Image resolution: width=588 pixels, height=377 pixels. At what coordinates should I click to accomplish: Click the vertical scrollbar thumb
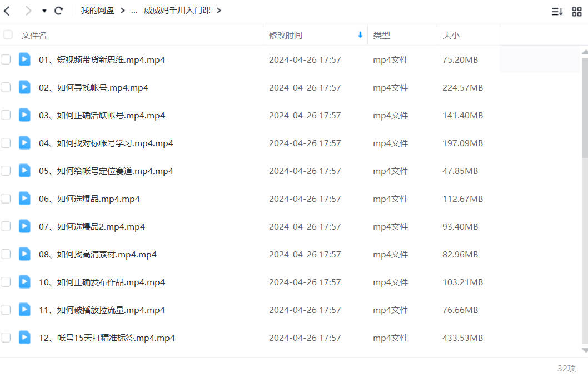tap(585, 107)
